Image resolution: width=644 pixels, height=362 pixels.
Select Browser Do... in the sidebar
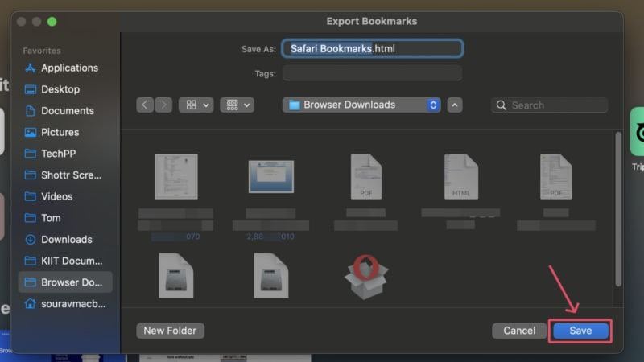[x=65, y=282]
